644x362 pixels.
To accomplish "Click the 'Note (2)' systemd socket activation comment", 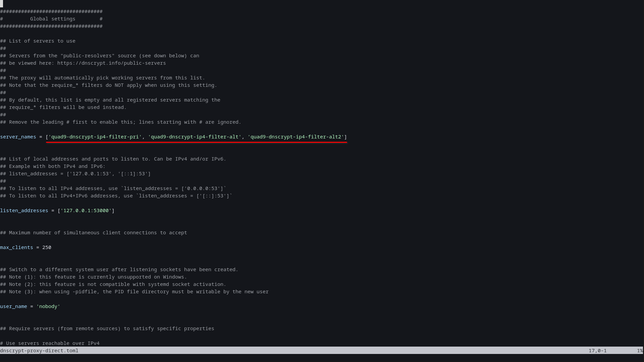I will click(113, 284).
